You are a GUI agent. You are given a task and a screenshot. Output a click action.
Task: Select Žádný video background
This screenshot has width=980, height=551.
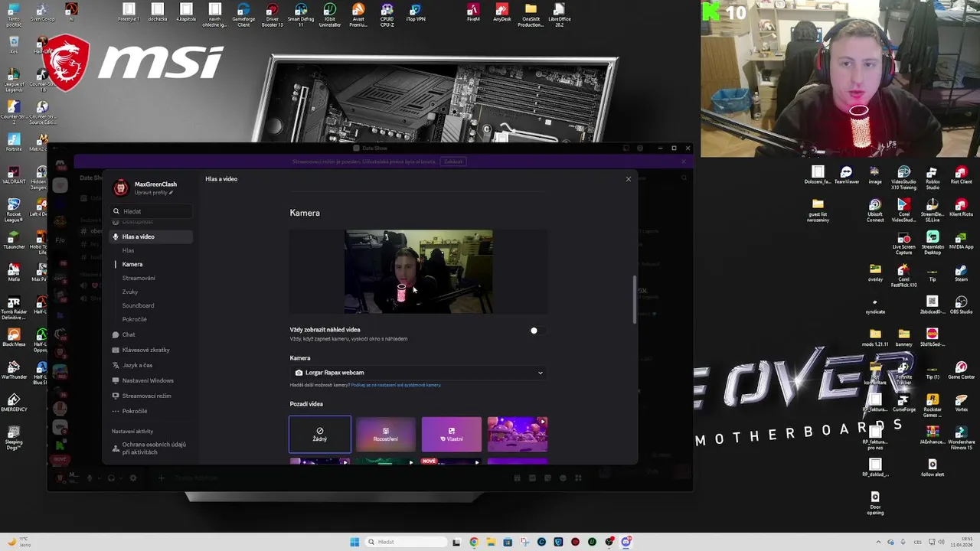coord(320,435)
